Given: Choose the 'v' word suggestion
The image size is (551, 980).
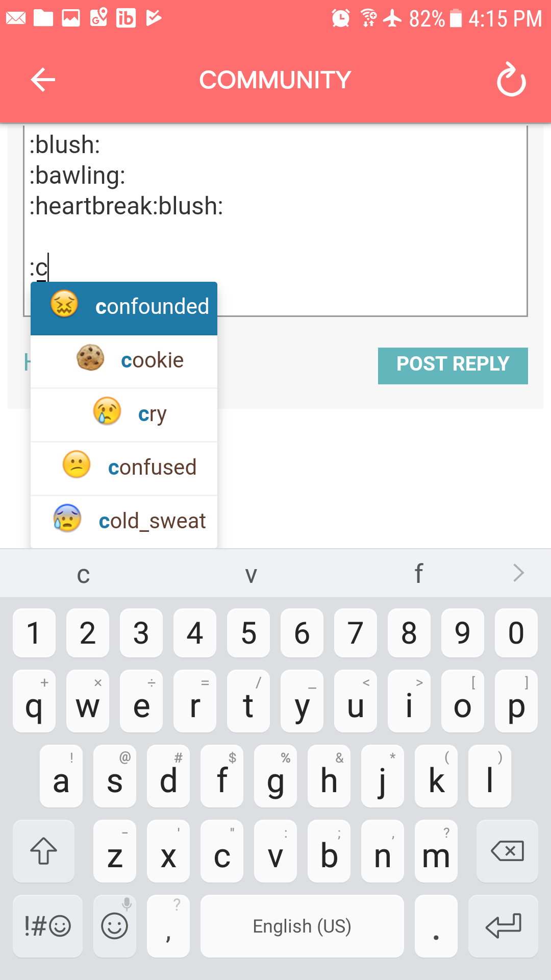Looking at the screenshot, I should point(251,574).
